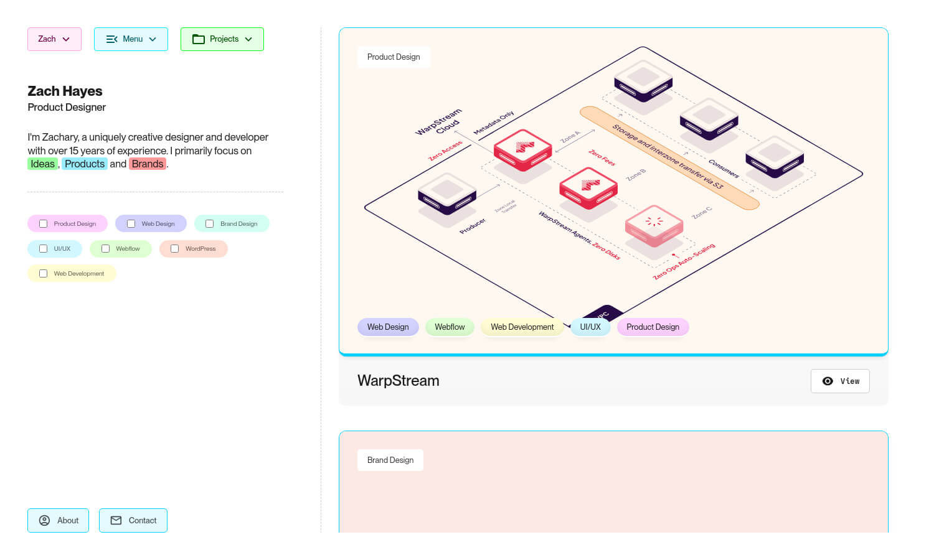The height and width of the screenshot is (560, 934).
Task: Click the folder icon in Projects button
Action: 199,39
